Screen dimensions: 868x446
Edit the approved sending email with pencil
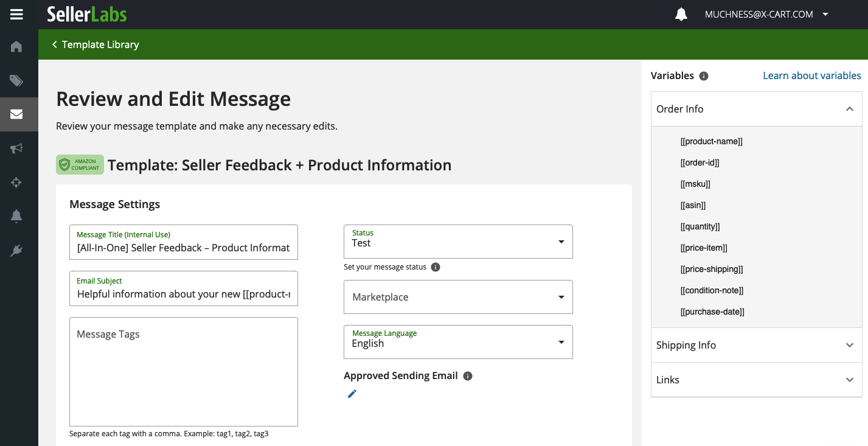click(x=352, y=394)
